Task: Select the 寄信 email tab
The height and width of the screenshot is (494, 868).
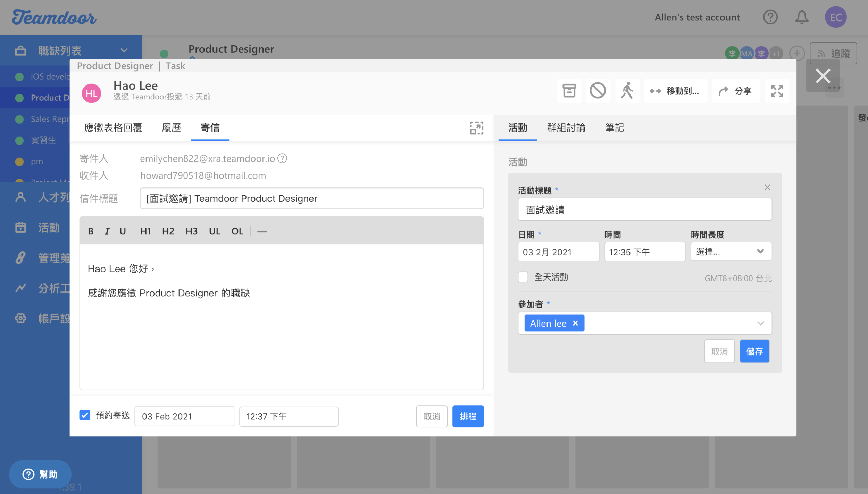Action: coord(210,128)
